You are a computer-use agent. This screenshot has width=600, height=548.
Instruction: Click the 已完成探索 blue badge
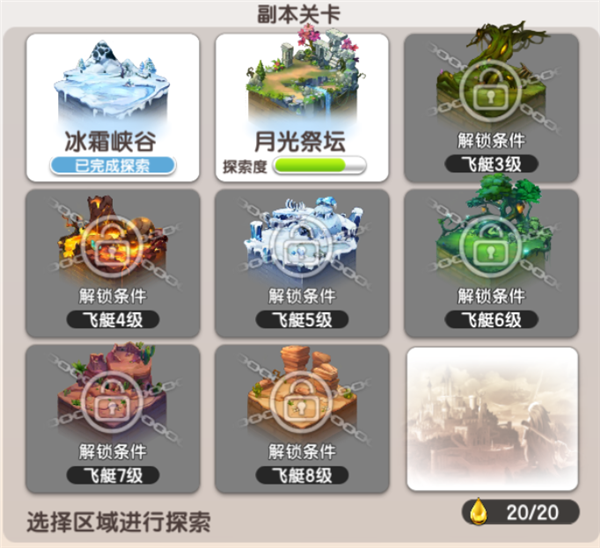point(112,166)
